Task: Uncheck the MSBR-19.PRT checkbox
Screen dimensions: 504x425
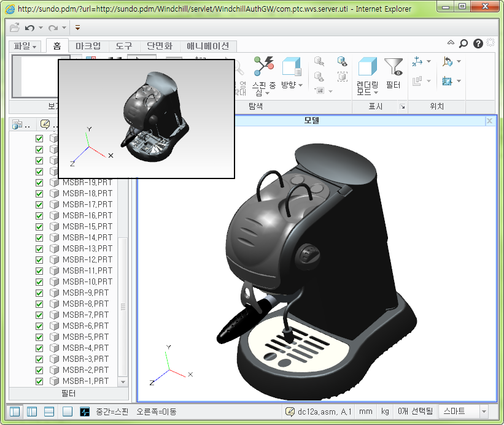Action: pyautogui.click(x=39, y=182)
